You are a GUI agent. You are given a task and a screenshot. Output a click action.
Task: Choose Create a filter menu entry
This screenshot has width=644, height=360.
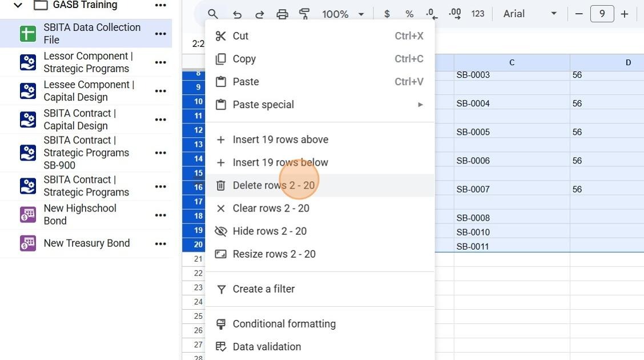coord(320,289)
